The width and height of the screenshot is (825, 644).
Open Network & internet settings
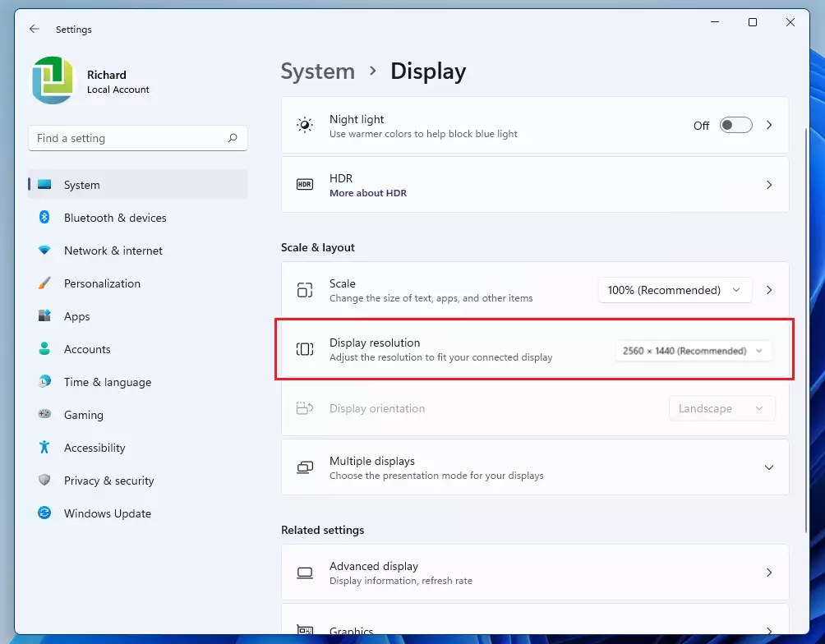pyautogui.click(x=115, y=251)
